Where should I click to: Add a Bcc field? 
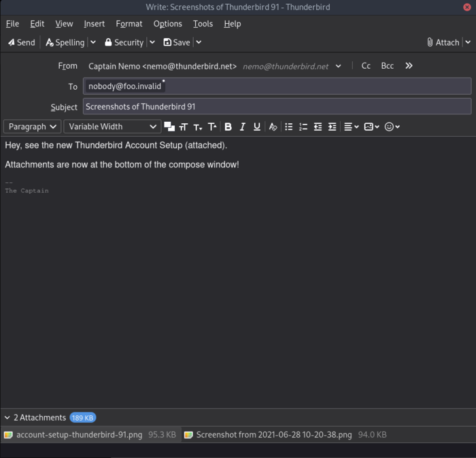tap(388, 66)
